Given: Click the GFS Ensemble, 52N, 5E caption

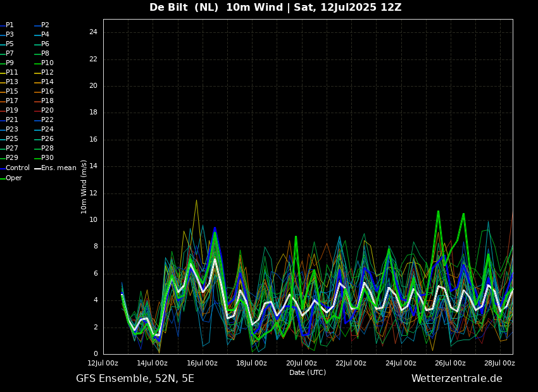Looking at the screenshot, I should (x=135, y=379).
